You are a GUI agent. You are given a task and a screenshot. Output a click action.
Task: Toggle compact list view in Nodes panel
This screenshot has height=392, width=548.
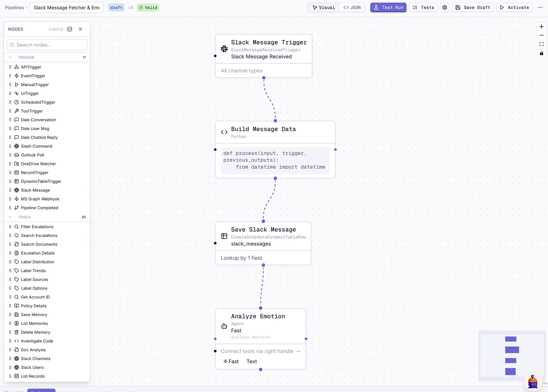[70, 29]
